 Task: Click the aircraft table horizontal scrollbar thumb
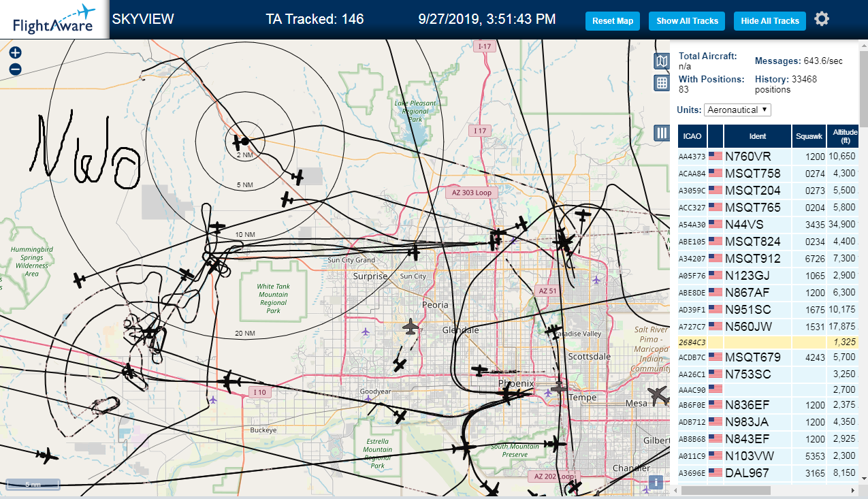coord(724,490)
